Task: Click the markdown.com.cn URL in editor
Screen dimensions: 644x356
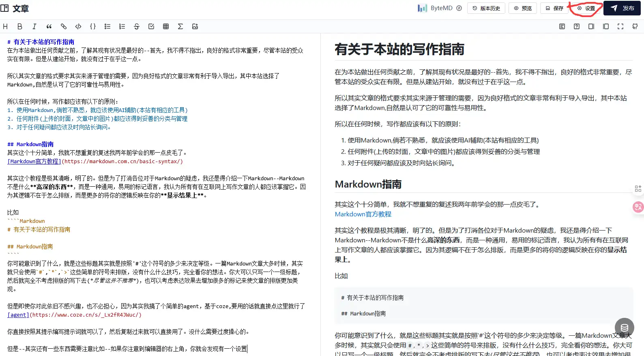Action: coord(123,161)
